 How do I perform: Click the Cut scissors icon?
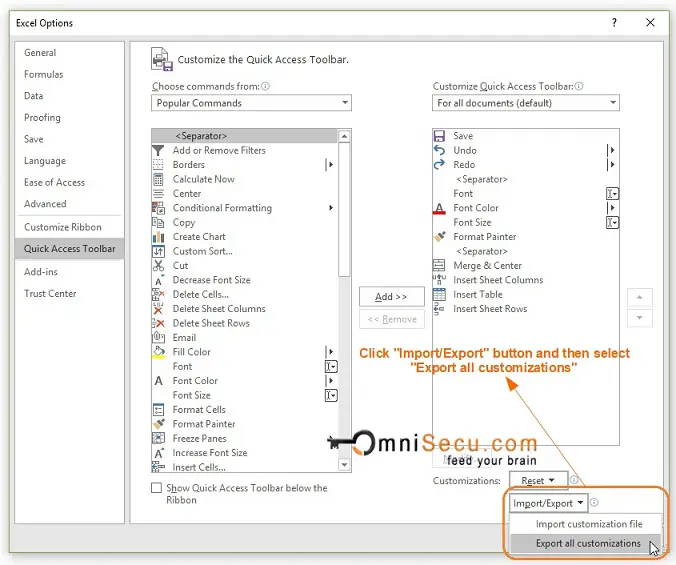[158, 265]
